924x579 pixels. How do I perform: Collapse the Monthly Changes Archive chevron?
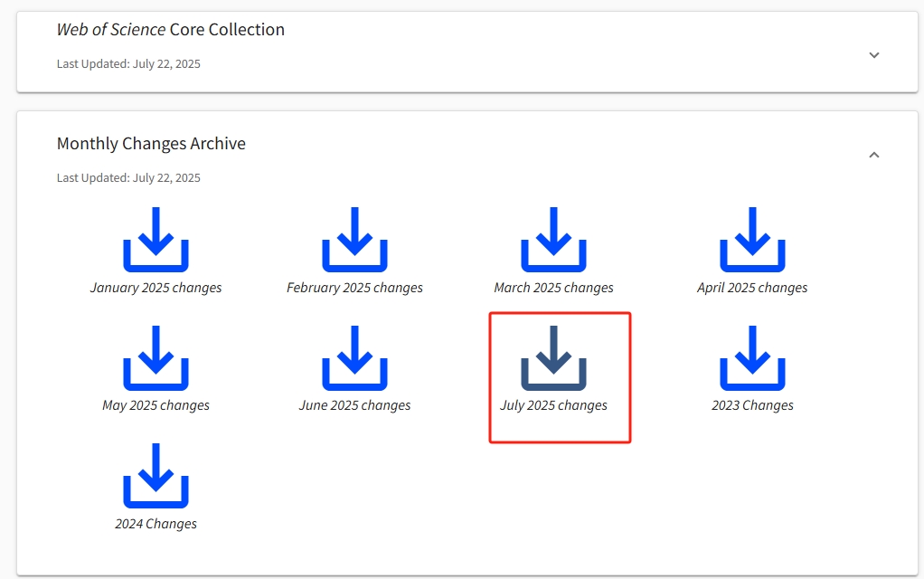(x=873, y=155)
